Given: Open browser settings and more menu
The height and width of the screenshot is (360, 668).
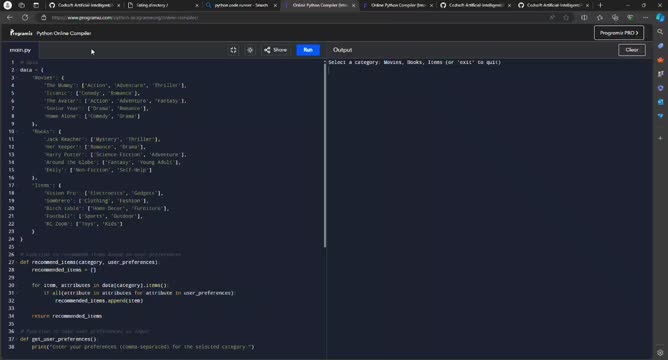Looking at the screenshot, I should click(x=645, y=17).
